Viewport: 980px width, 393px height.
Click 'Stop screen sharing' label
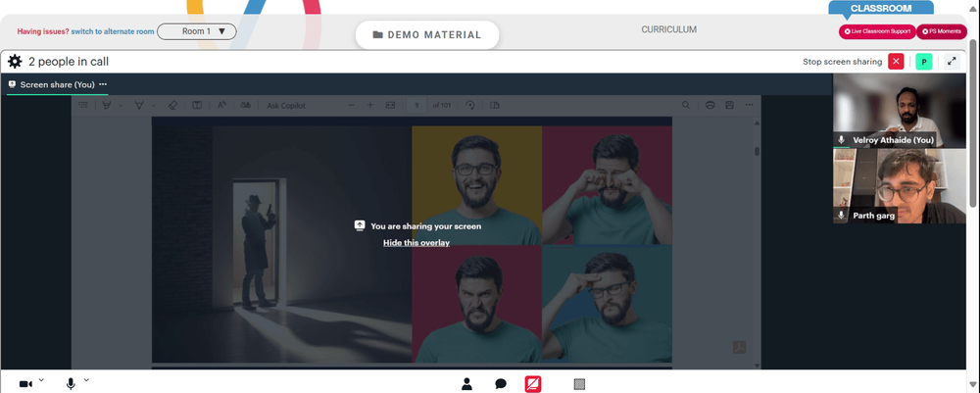[x=842, y=62]
